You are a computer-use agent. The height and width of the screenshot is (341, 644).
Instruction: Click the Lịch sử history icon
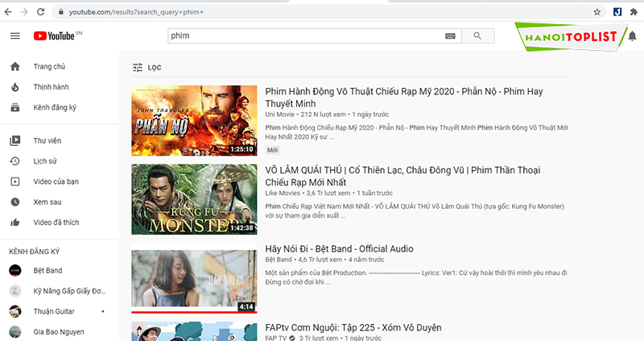(x=15, y=161)
